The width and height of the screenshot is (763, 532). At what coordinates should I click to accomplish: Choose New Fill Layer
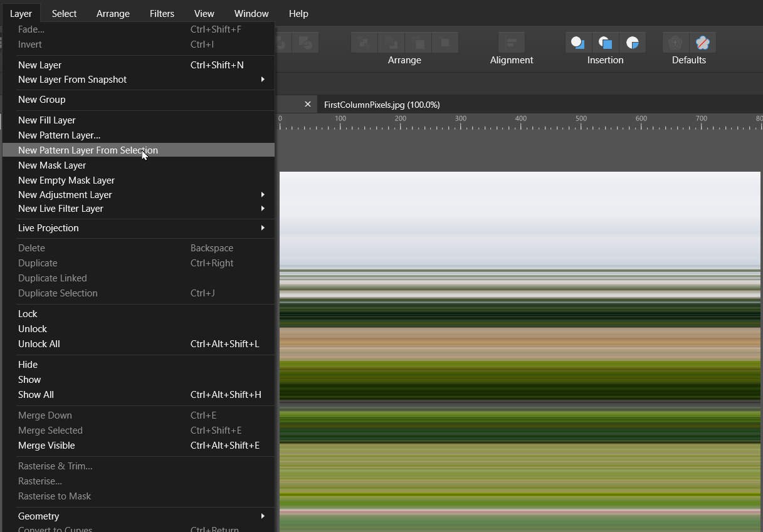pyautogui.click(x=139, y=120)
